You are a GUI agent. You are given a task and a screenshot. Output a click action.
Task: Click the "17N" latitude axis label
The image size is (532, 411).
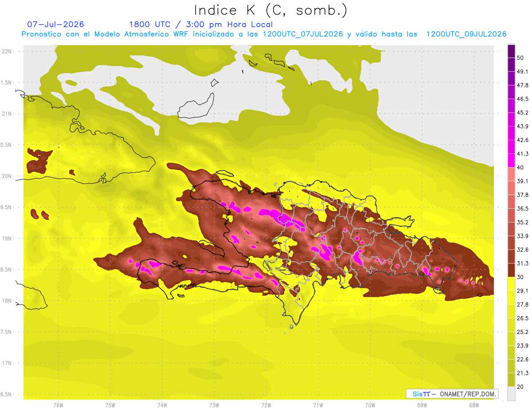(x=7, y=363)
